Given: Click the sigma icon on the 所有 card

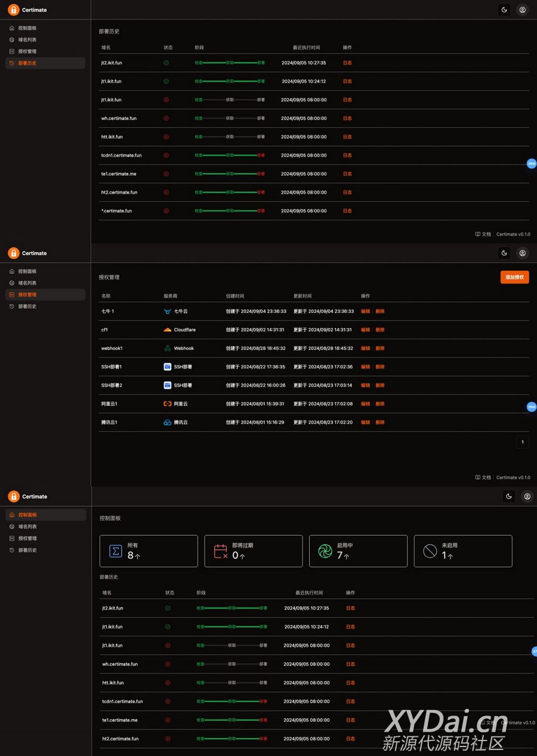Looking at the screenshot, I should pyautogui.click(x=116, y=551).
